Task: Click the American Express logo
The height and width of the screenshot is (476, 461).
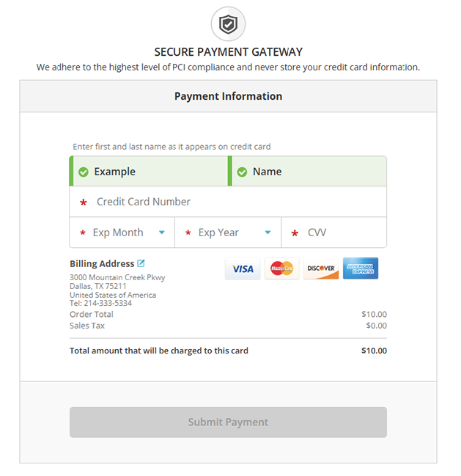Action: (361, 269)
